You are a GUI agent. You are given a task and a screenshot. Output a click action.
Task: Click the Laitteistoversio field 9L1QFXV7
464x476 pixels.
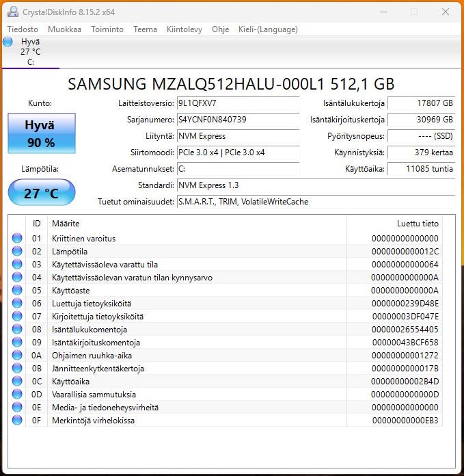tap(238, 103)
